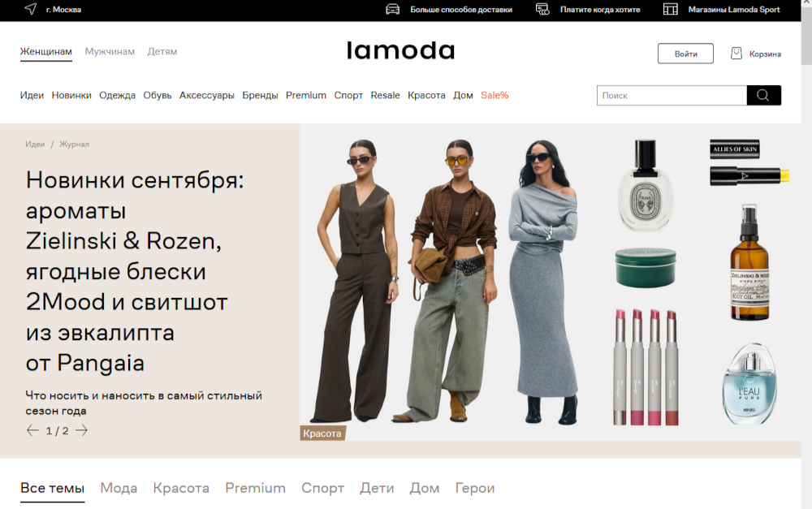Select the Мода topic tab
The width and height of the screenshot is (812, 509).
[119, 488]
